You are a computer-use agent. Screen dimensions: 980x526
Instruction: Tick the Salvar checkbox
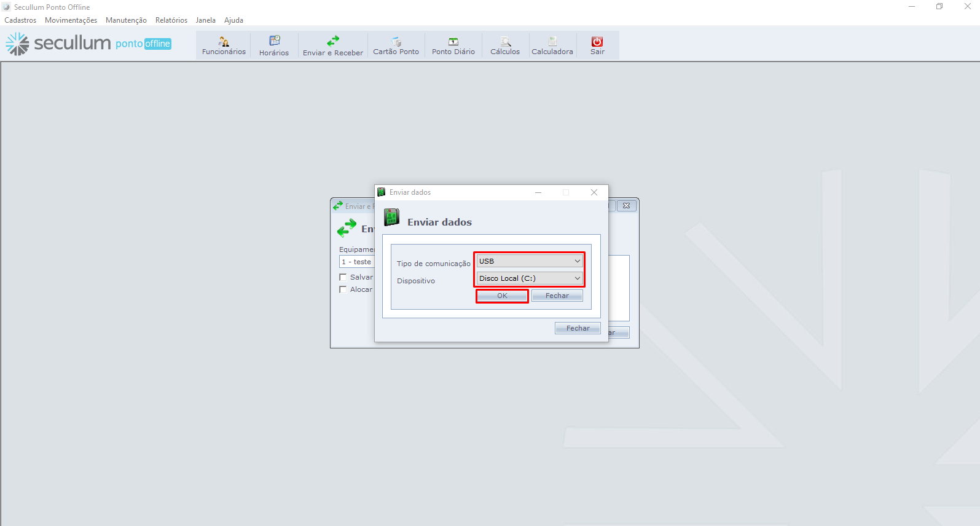(x=343, y=277)
